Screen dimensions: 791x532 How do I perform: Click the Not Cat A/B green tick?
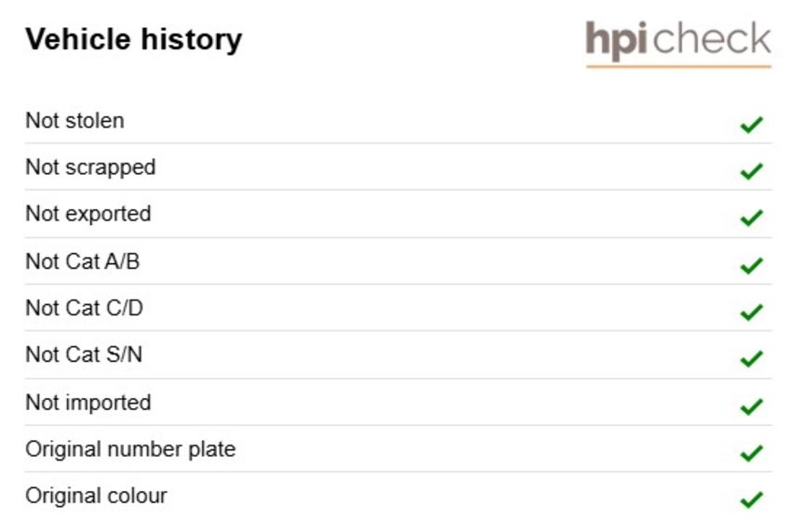[752, 265]
